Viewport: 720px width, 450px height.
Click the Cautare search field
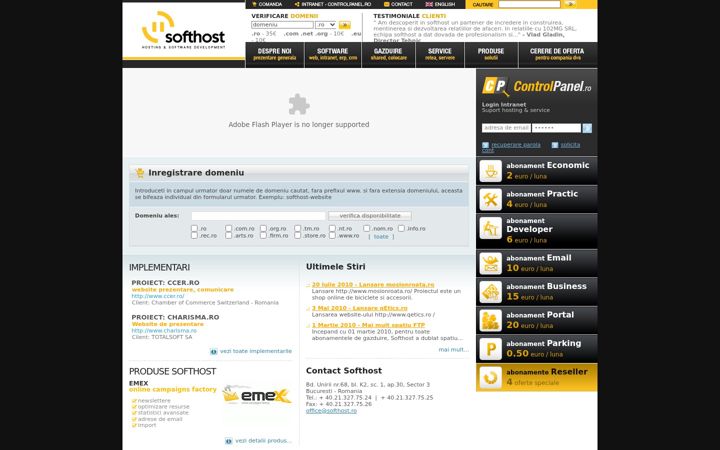(x=529, y=4)
